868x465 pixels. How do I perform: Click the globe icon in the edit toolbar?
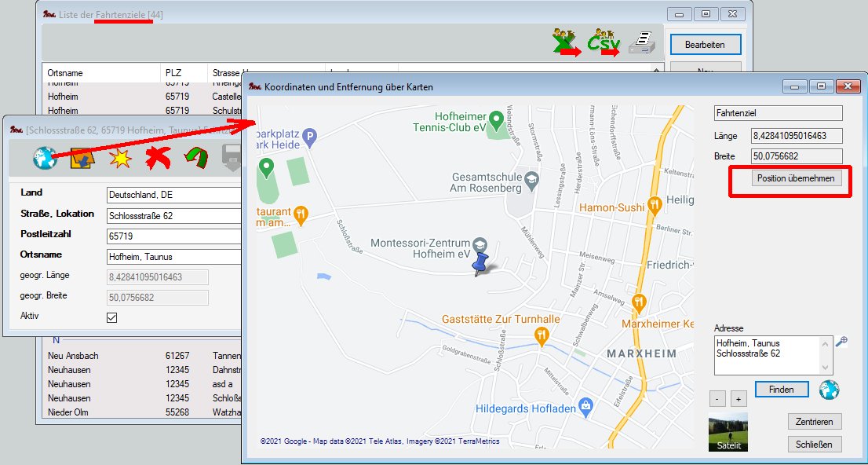[45, 158]
